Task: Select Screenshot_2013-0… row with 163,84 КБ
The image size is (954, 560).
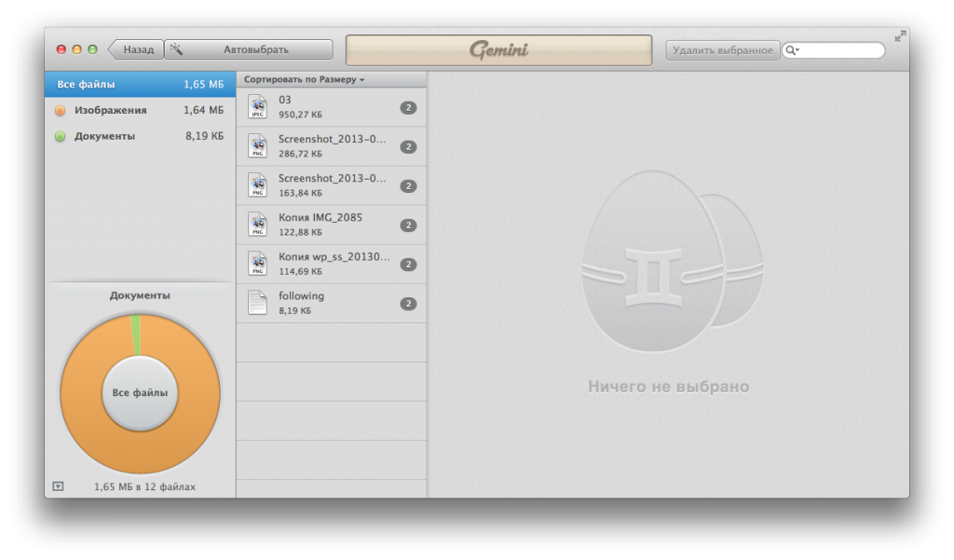Action: coord(332,186)
